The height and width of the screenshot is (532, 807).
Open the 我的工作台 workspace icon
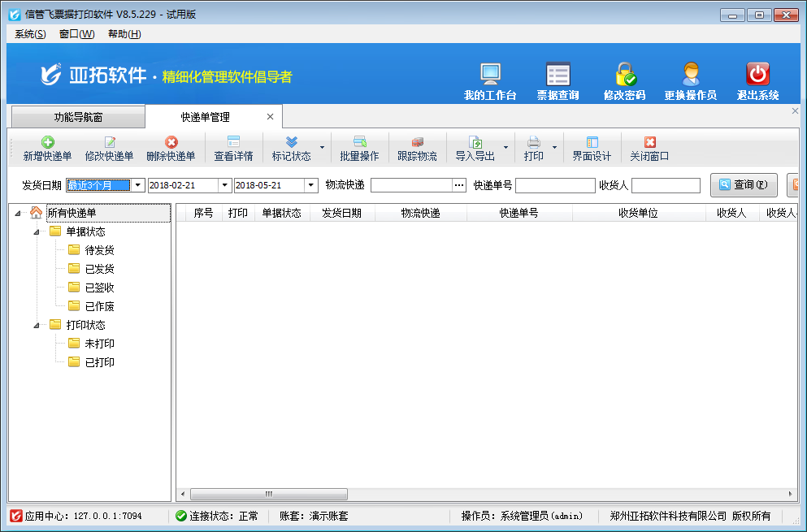(489, 78)
